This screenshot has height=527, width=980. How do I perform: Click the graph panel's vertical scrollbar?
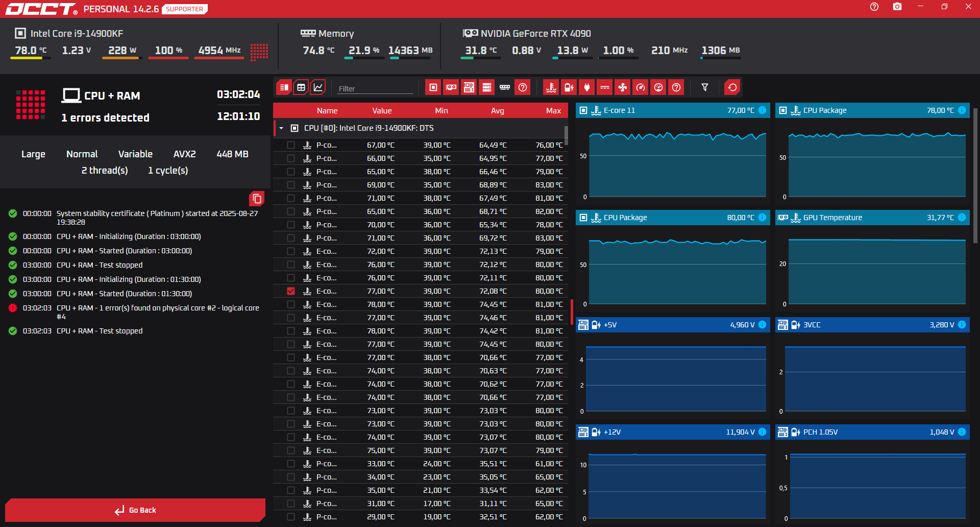[975, 176]
